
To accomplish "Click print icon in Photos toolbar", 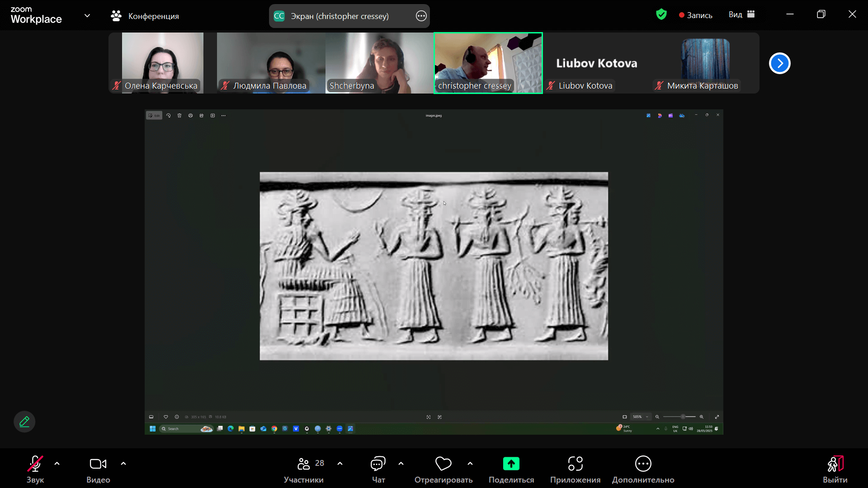I will pos(190,116).
